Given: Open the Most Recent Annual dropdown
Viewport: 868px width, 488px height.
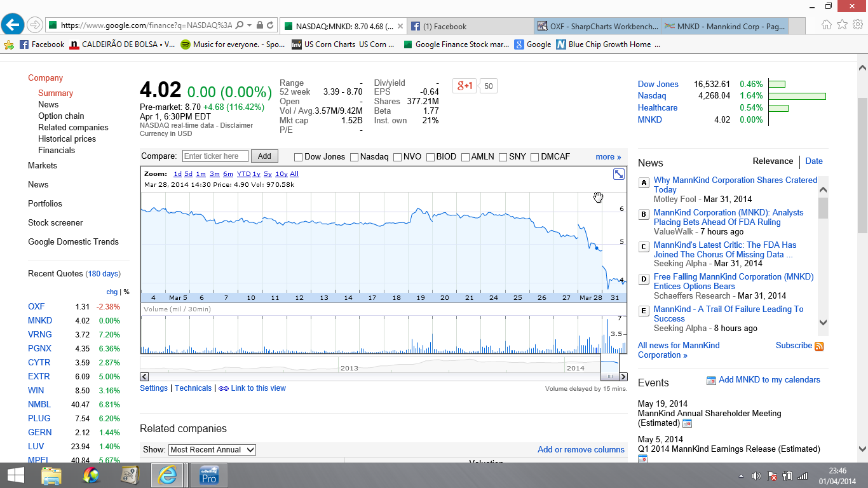Looking at the screenshot, I should (x=212, y=449).
